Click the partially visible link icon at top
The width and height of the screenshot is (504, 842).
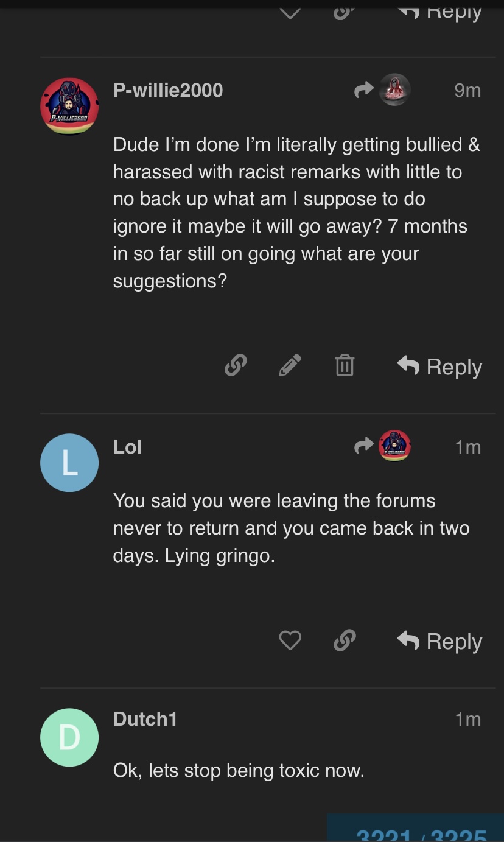345,12
